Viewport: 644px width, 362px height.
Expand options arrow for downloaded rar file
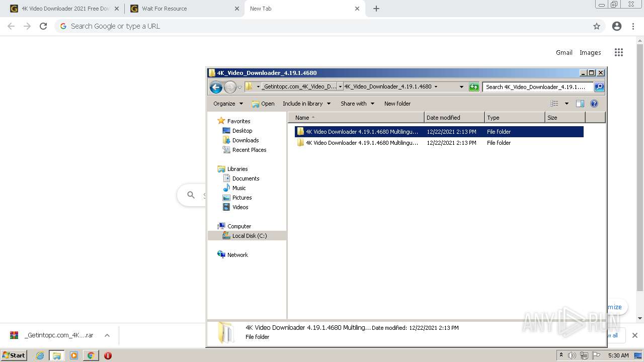(107, 335)
